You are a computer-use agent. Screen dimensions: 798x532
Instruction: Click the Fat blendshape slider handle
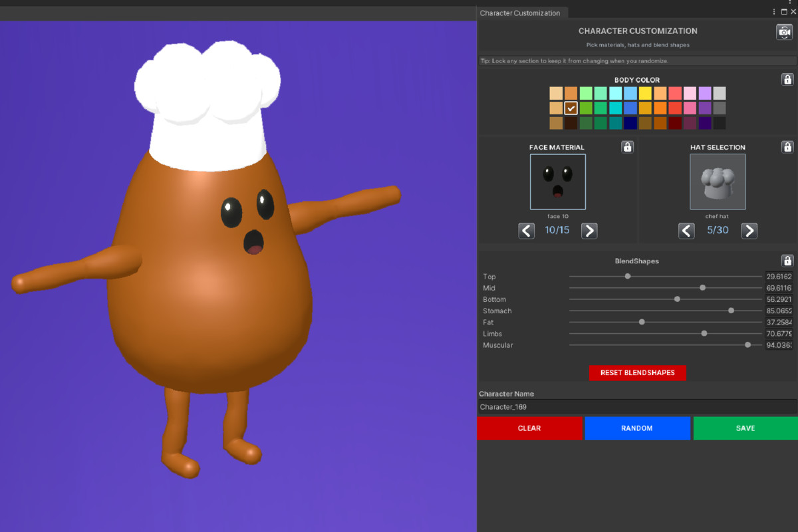[x=641, y=321]
